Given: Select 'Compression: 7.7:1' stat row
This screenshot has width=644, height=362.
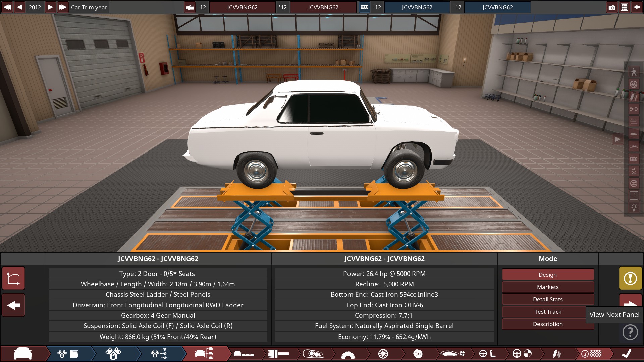Looking at the screenshot, I should (x=384, y=315).
